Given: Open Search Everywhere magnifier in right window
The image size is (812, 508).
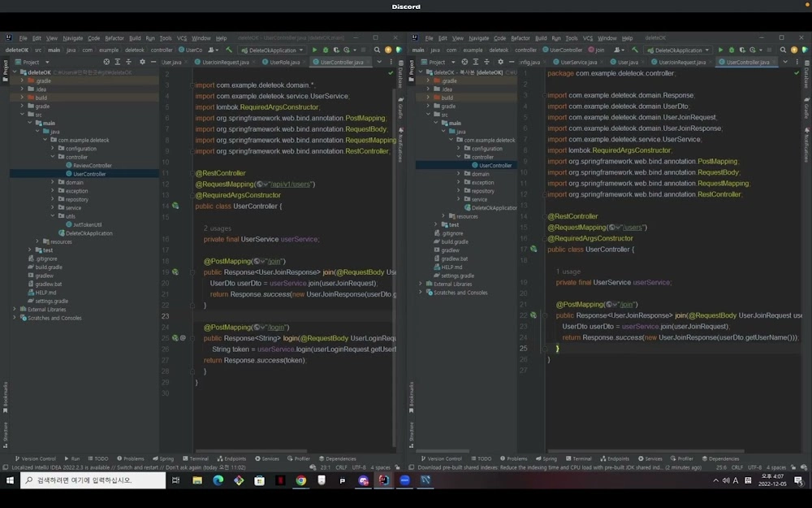Looking at the screenshot, I should (783, 50).
